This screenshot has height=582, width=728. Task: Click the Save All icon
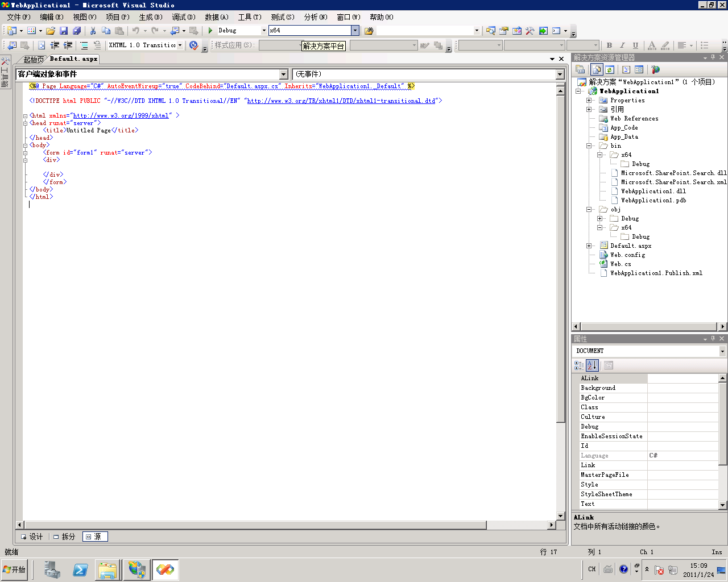(x=77, y=31)
